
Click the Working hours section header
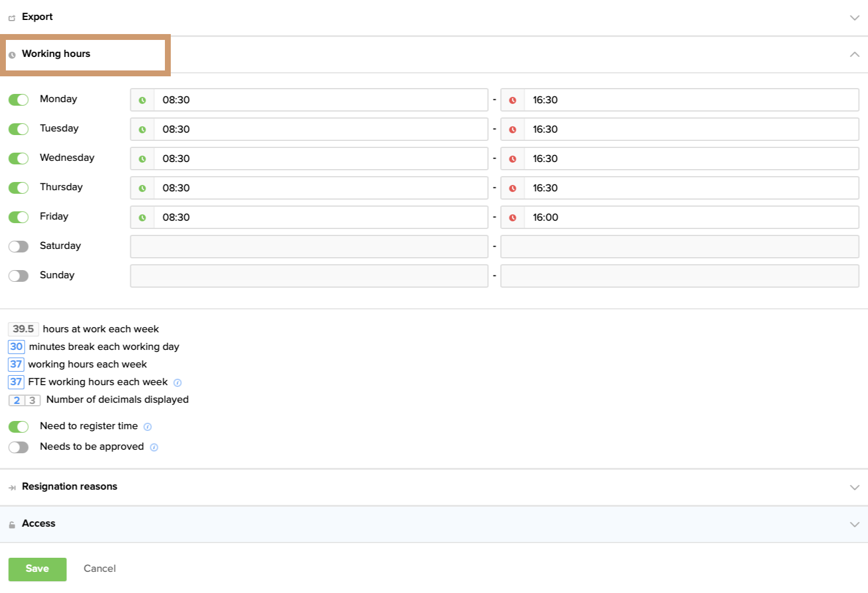point(56,54)
